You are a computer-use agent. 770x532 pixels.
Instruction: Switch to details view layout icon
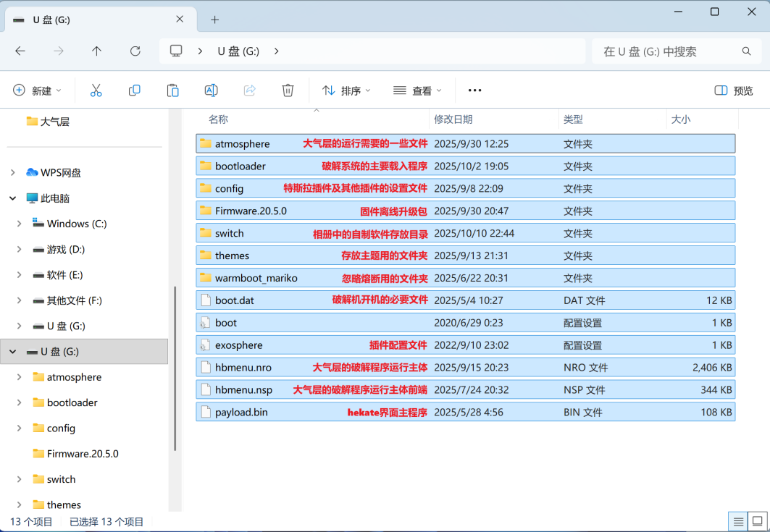(738, 521)
